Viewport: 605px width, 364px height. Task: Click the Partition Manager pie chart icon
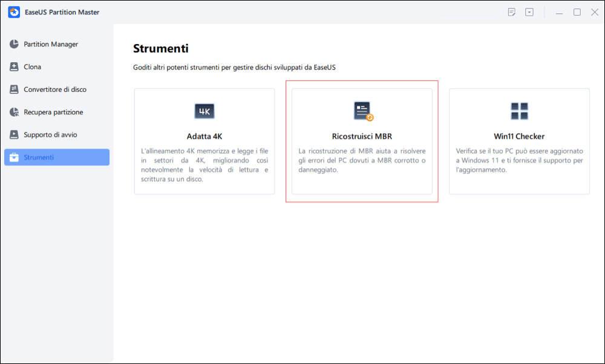pyautogui.click(x=14, y=44)
